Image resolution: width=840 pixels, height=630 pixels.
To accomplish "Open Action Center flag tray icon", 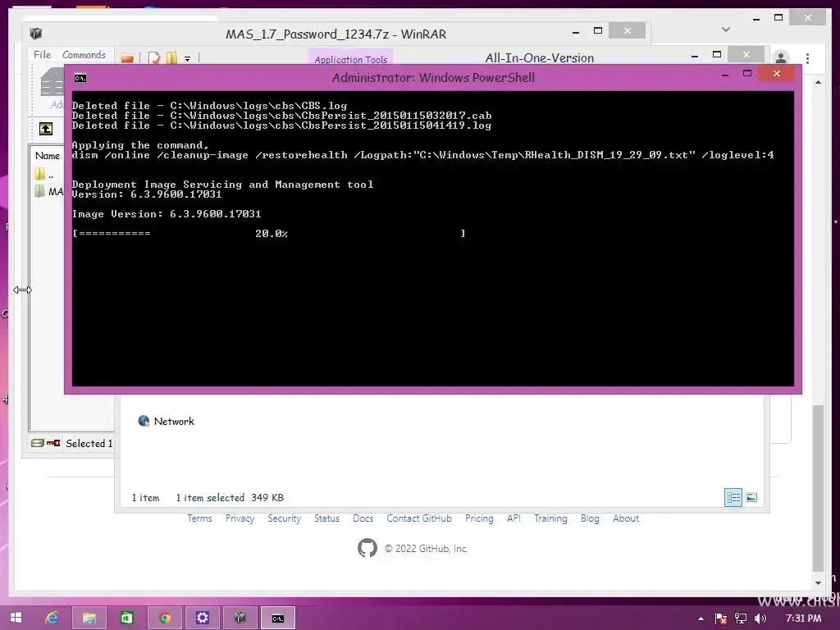I will click(720, 619).
